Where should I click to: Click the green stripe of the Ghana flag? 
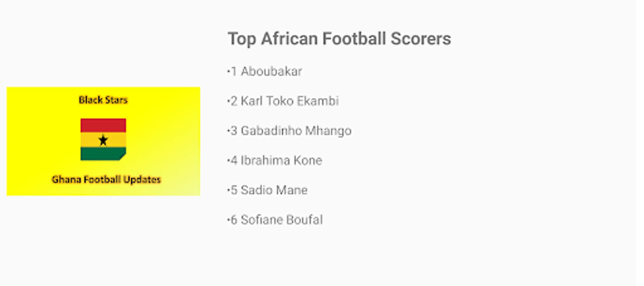(x=100, y=154)
